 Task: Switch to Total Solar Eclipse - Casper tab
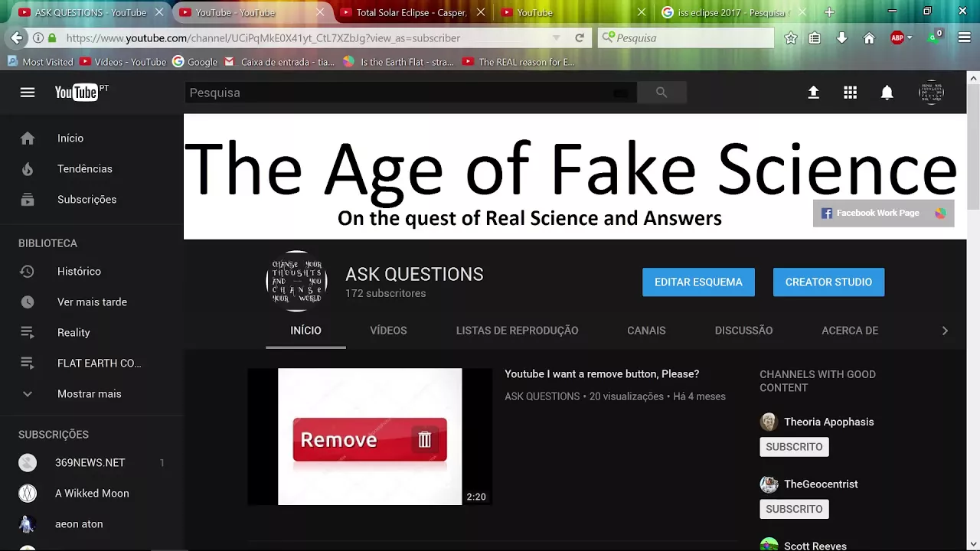coord(411,12)
